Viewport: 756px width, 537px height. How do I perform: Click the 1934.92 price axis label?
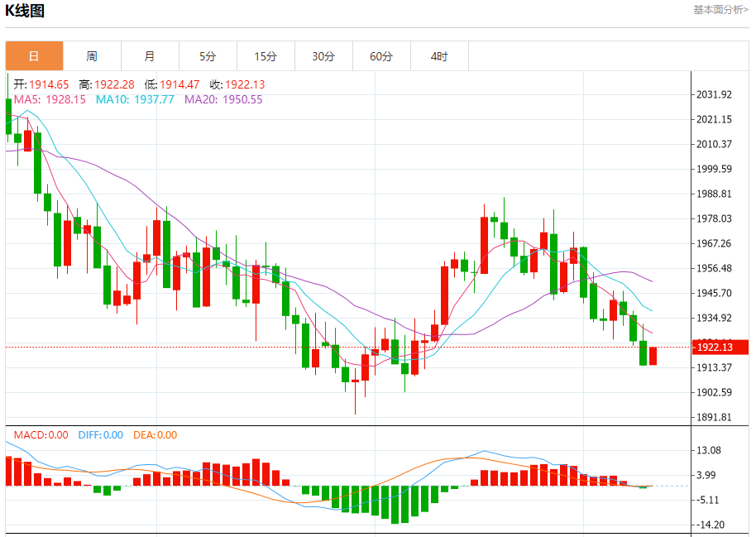click(x=714, y=318)
